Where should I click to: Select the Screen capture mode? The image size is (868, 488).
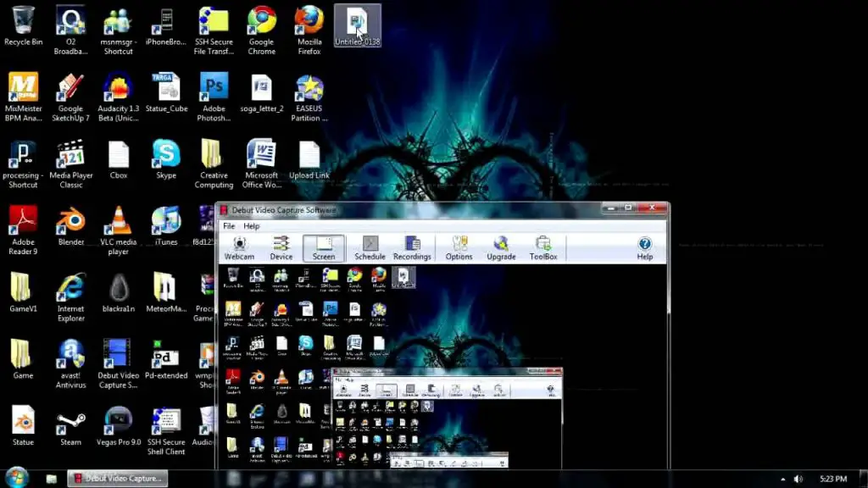(324, 248)
